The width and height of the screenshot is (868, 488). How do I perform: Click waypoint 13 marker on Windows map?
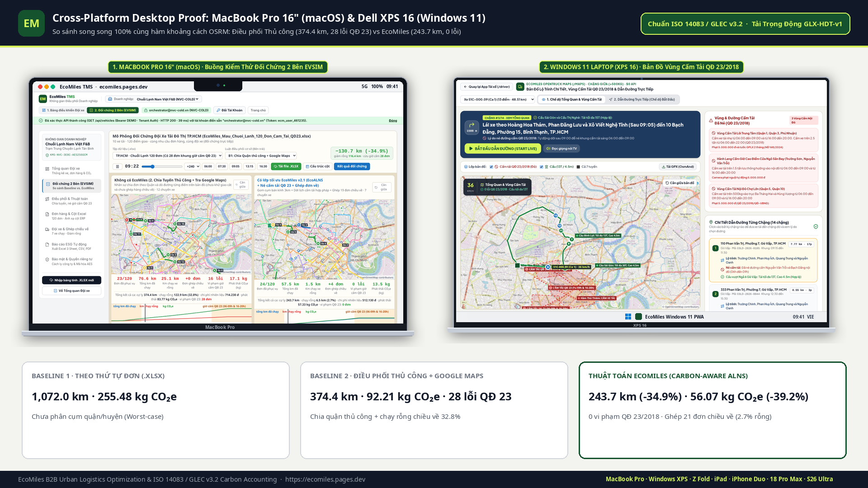point(556,216)
